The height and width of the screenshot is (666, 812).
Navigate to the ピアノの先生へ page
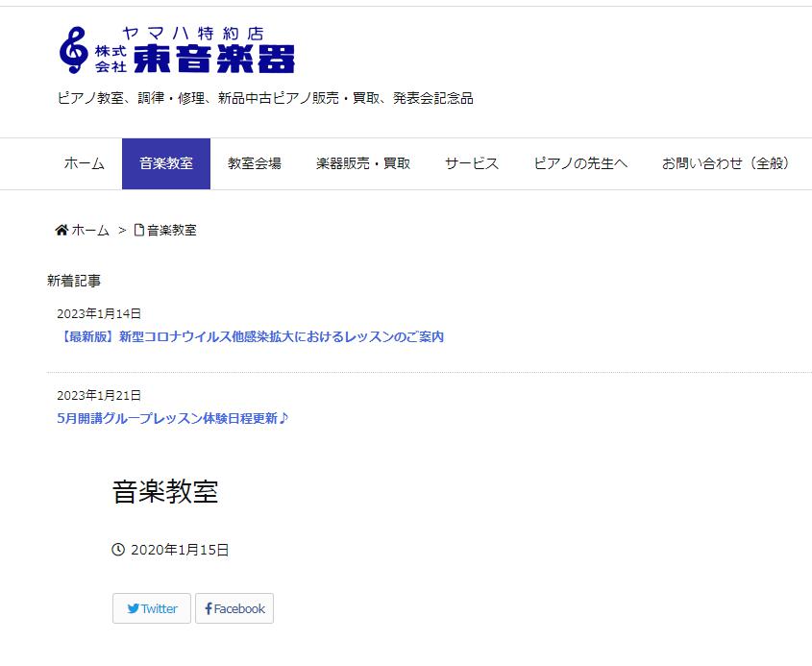(x=580, y=163)
